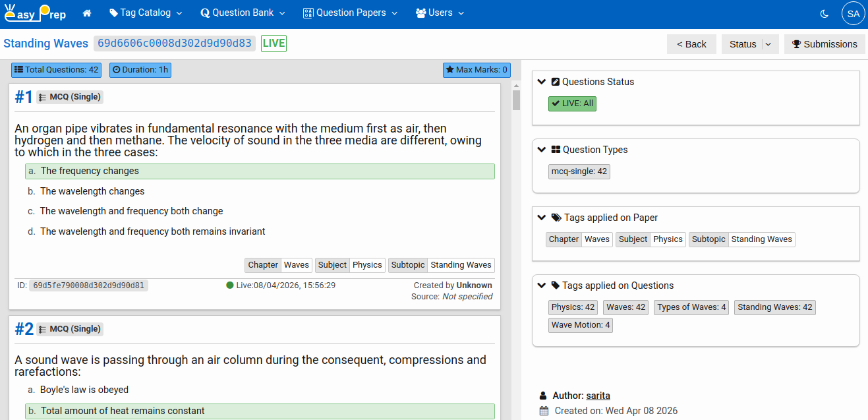Viewport: 868px width, 420px height.
Task: Toggle the LIVE: All status filter
Action: point(572,104)
